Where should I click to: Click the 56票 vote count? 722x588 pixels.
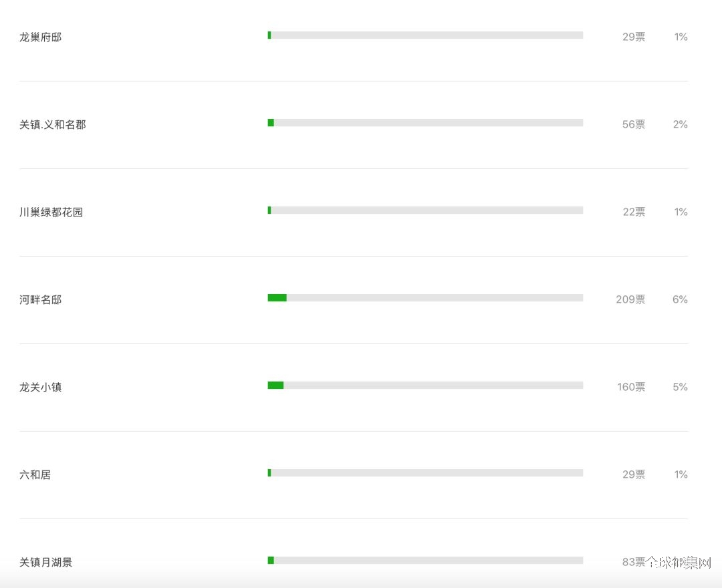(634, 124)
